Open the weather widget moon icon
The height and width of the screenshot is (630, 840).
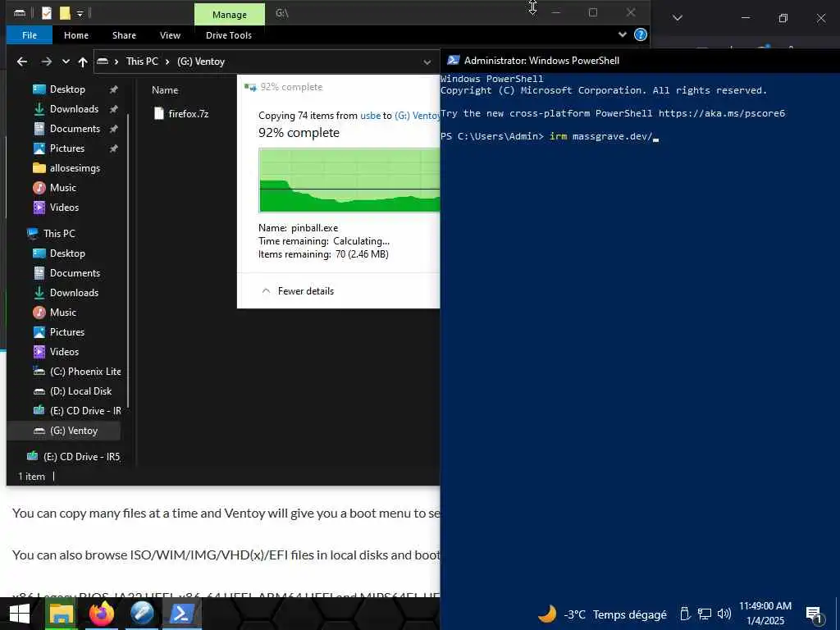coord(547,614)
